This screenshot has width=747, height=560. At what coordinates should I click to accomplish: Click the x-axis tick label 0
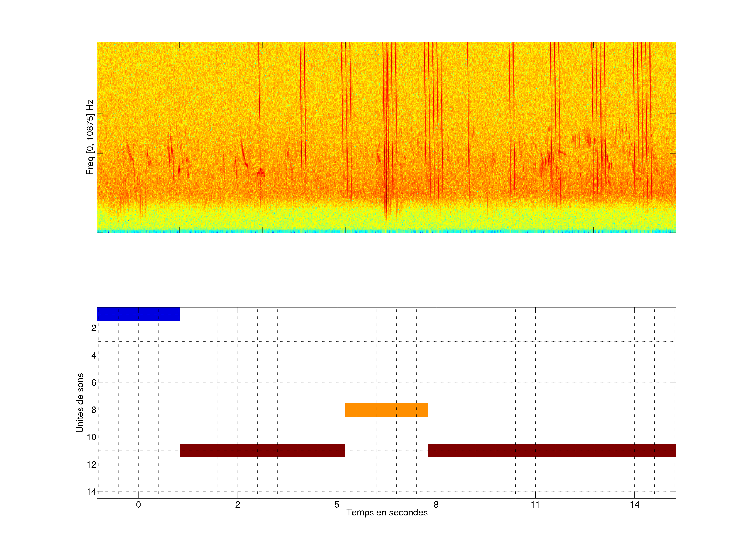pyautogui.click(x=138, y=505)
